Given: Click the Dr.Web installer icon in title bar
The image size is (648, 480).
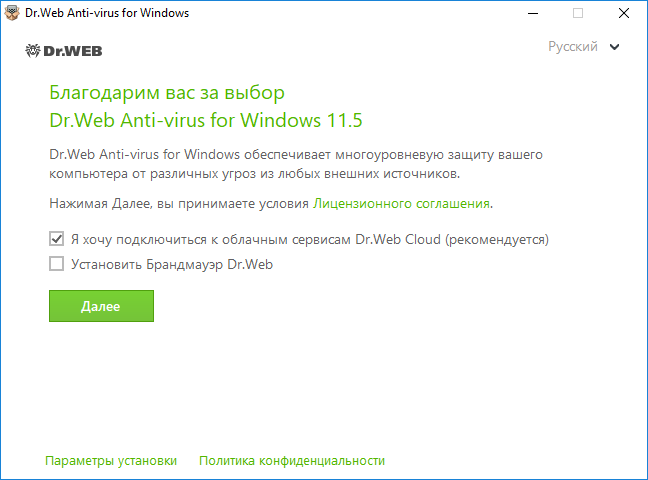Looking at the screenshot, I should (x=12, y=13).
